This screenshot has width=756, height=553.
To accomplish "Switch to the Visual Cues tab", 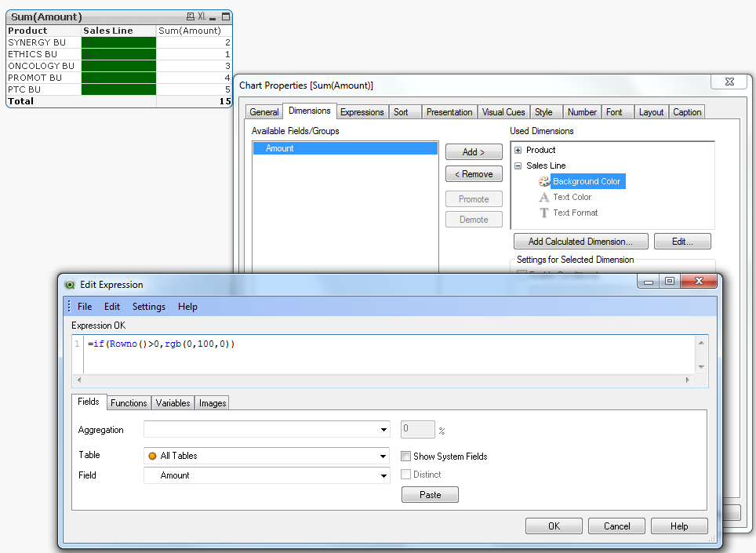I will point(503,112).
